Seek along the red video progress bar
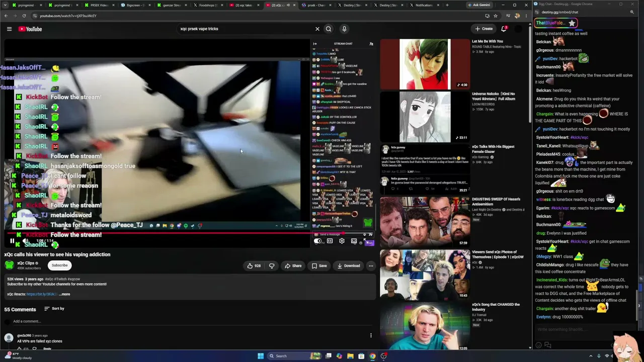 (x=190, y=233)
